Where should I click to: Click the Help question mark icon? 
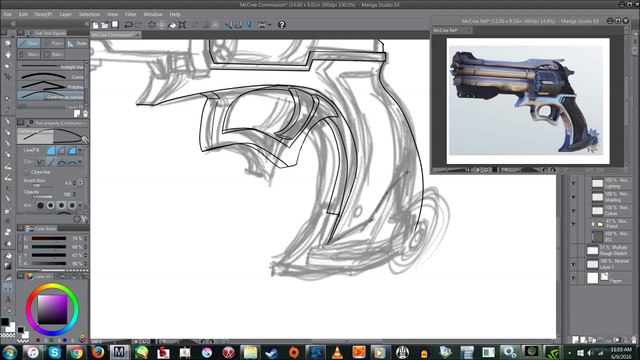coord(282,25)
